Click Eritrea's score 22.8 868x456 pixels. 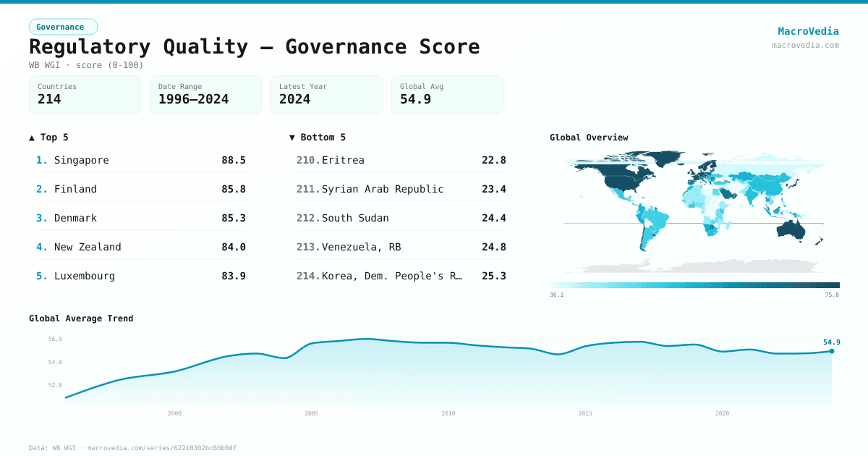pyautogui.click(x=494, y=160)
